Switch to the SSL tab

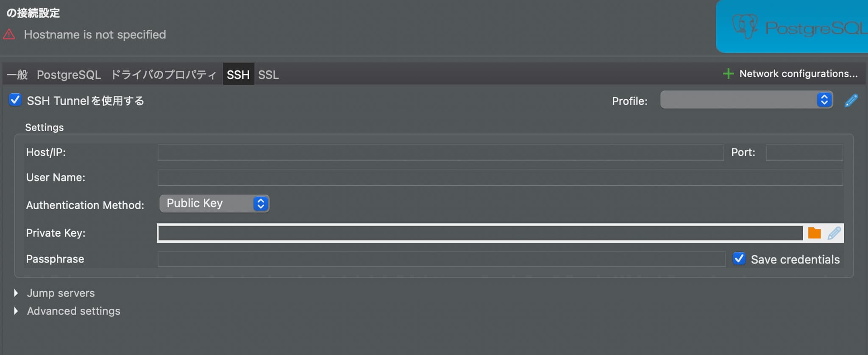pyautogui.click(x=268, y=75)
